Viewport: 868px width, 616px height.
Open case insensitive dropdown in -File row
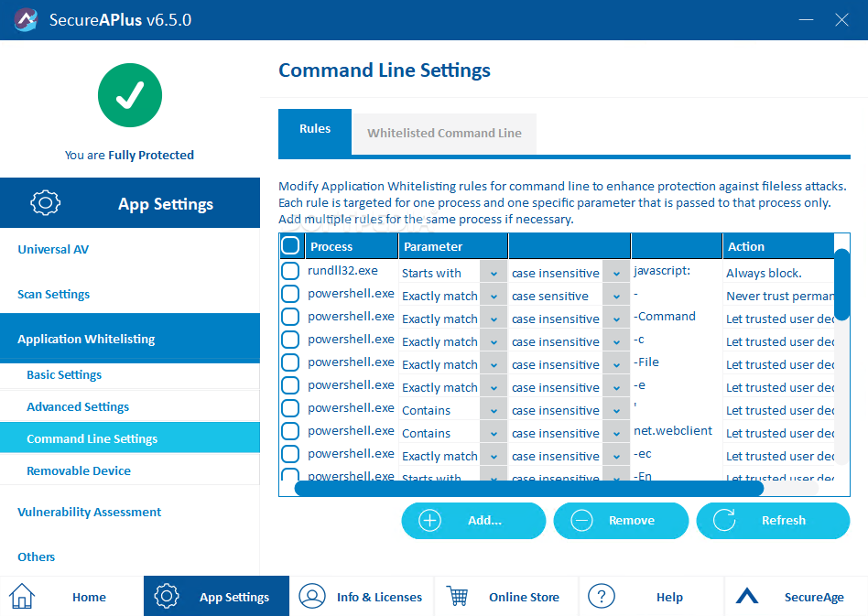point(616,364)
